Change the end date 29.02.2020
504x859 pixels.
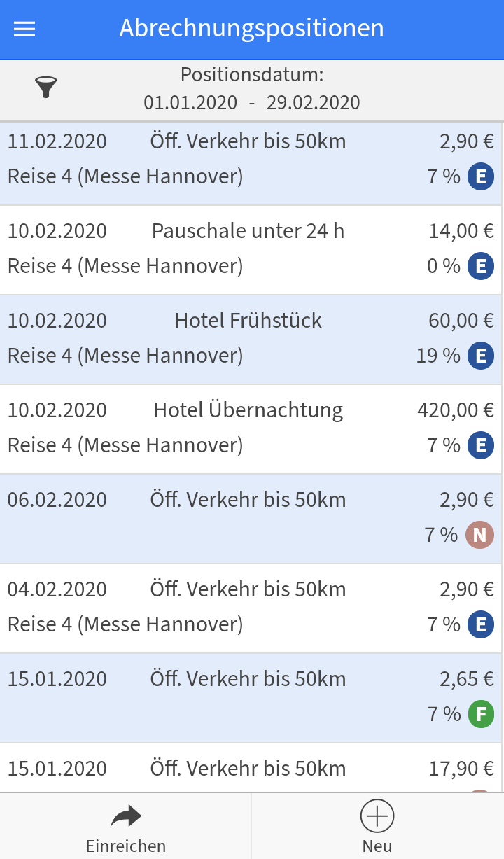click(x=313, y=103)
